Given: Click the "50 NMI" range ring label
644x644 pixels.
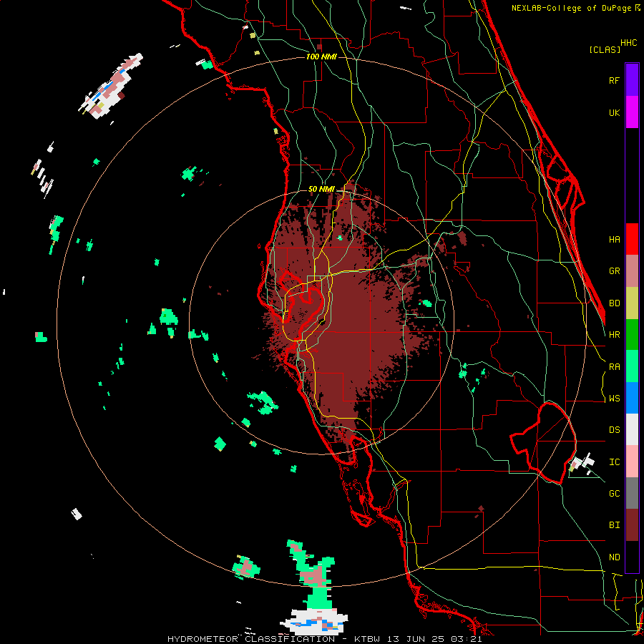Looking at the screenshot, I should point(321,190).
